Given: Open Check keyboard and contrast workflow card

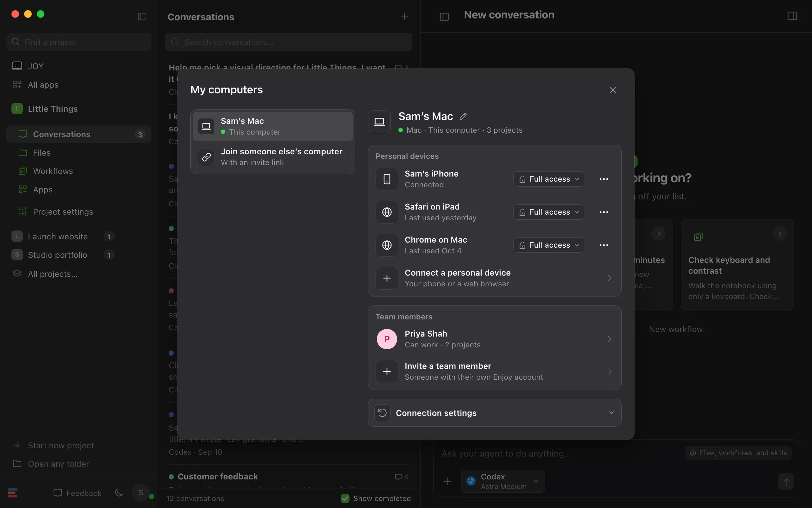Looking at the screenshot, I should click(x=737, y=265).
